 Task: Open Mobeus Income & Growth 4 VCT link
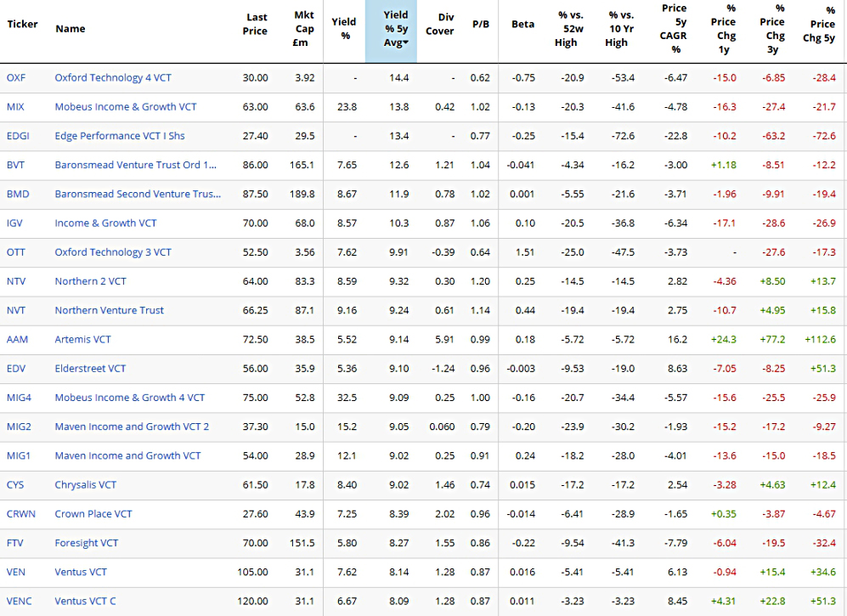130,398
